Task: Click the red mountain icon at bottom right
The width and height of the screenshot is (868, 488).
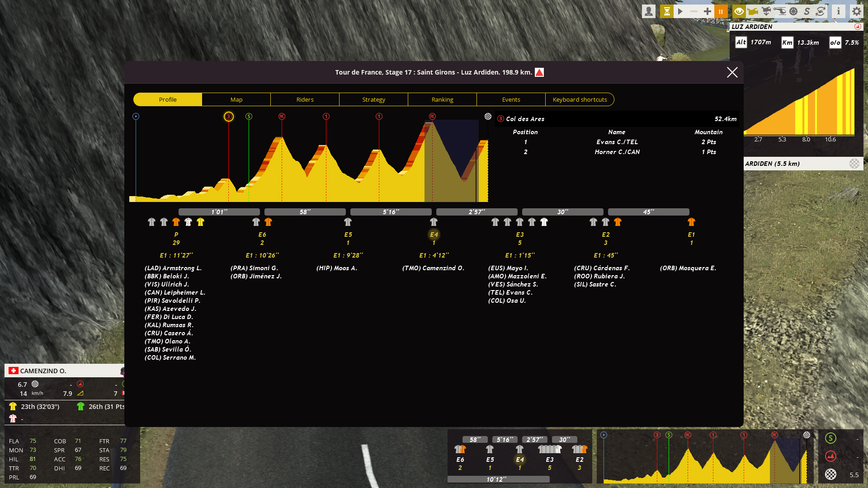Action: pyautogui.click(x=830, y=456)
